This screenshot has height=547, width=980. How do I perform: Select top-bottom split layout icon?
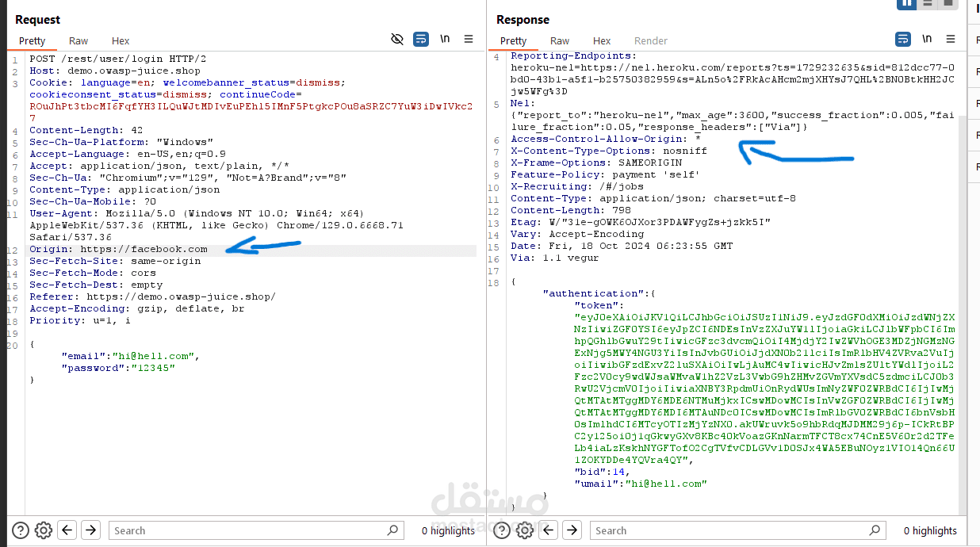927,3
